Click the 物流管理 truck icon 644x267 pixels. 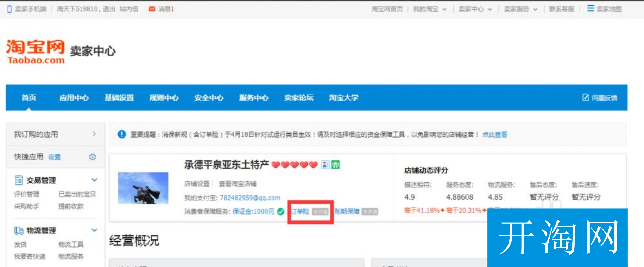tap(19, 230)
